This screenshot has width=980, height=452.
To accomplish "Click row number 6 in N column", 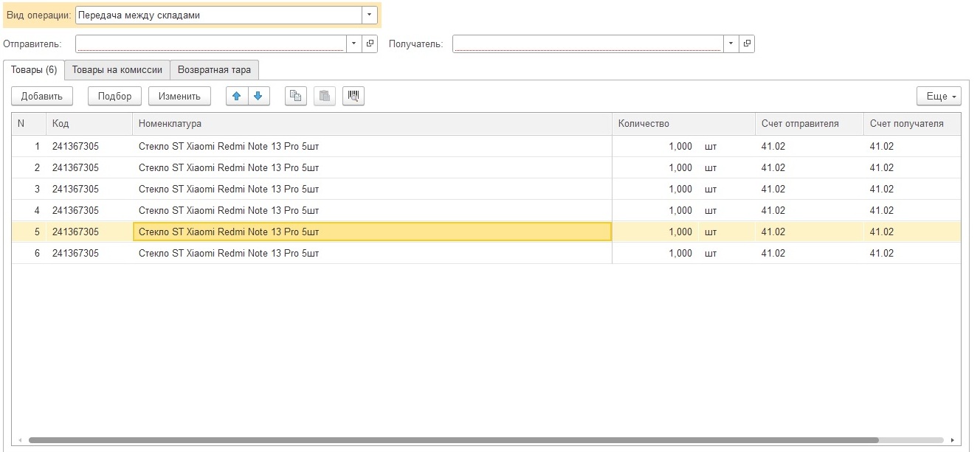I will pyautogui.click(x=37, y=253).
